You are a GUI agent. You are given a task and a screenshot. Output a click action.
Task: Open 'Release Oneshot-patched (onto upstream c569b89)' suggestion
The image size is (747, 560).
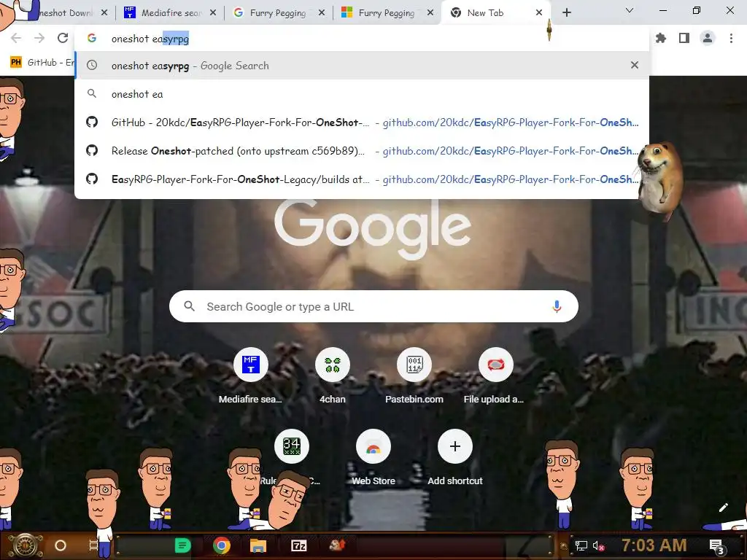362,151
